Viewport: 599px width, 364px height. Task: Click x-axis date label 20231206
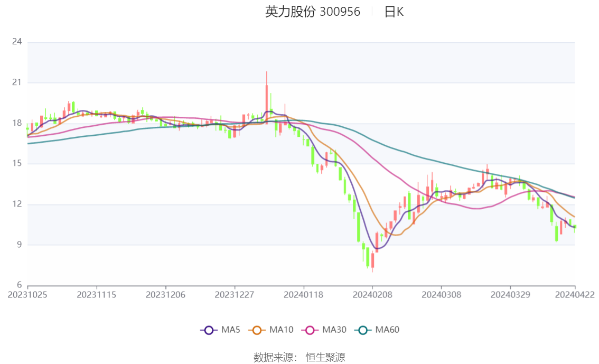pyautogui.click(x=165, y=295)
